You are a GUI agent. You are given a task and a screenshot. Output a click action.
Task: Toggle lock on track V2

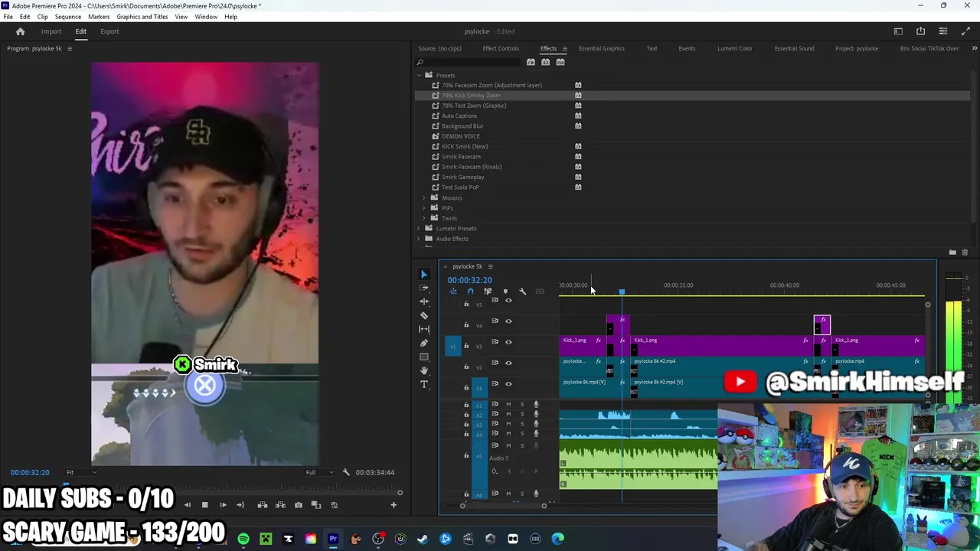coord(466,367)
